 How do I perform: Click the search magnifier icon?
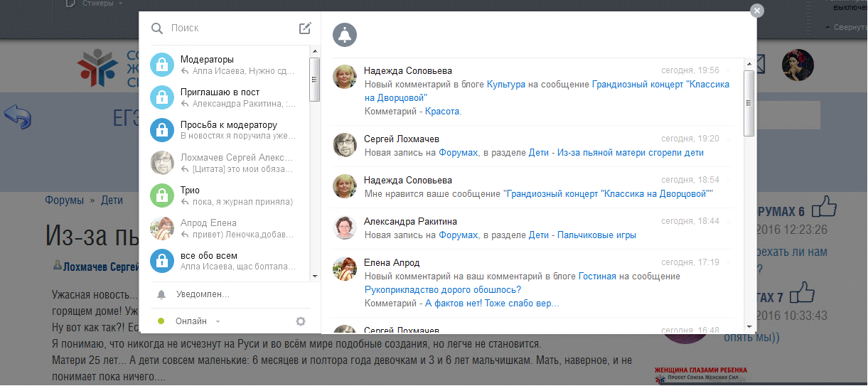[x=157, y=28]
